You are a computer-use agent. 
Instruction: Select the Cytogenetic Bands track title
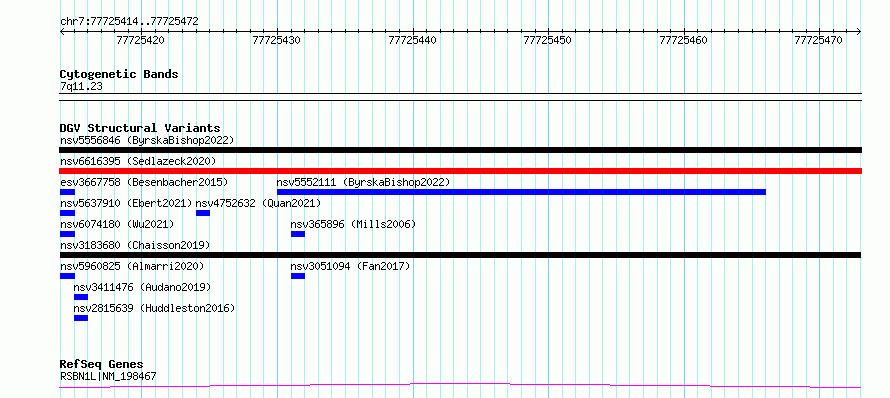coord(119,74)
